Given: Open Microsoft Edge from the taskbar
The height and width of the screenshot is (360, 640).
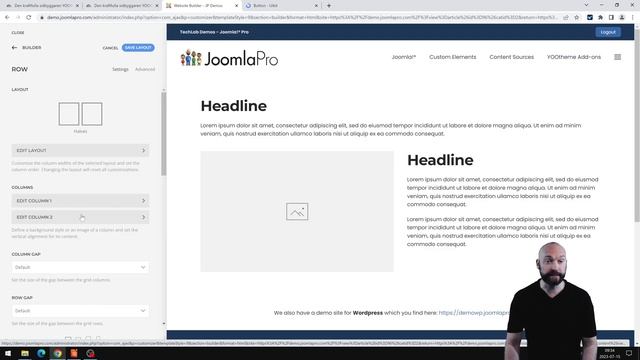Looking at the screenshot, I should (x=41, y=353).
